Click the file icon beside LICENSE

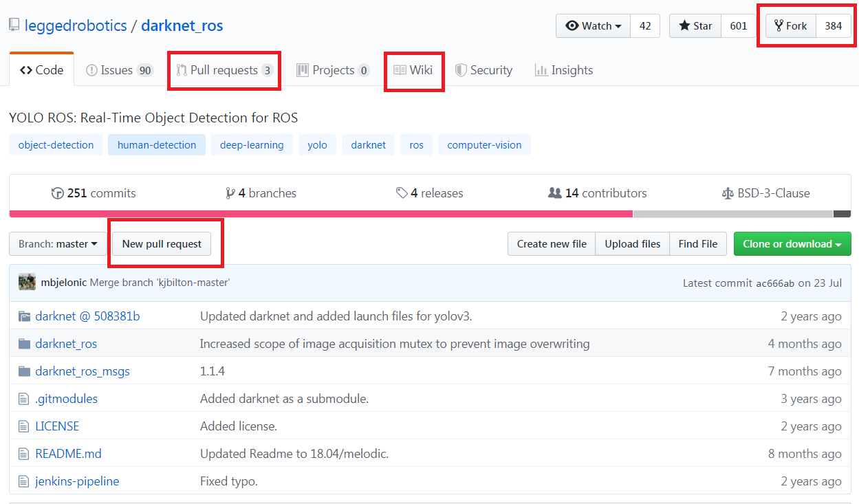[x=23, y=426]
